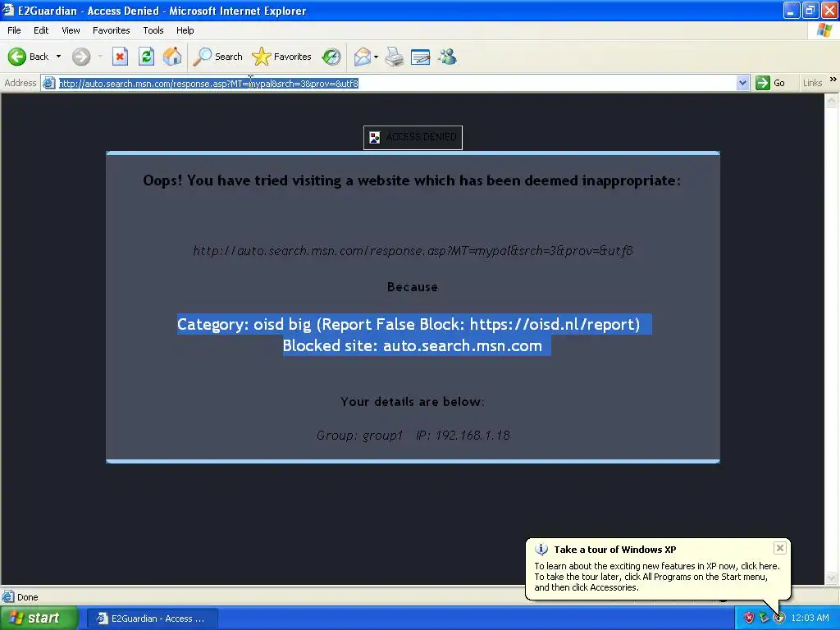Image resolution: width=840 pixels, height=630 pixels.
Task: Click the greyed Forward arrow button
Action: [81, 57]
